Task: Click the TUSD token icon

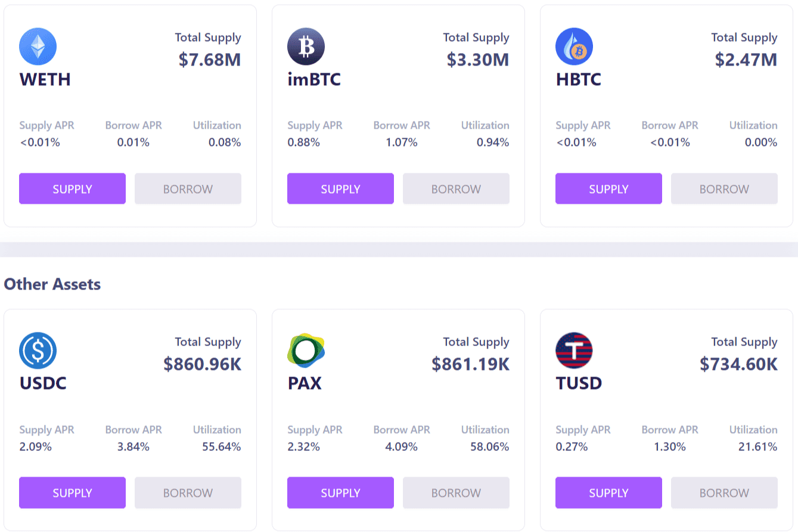Action: (x=574, y=350)
